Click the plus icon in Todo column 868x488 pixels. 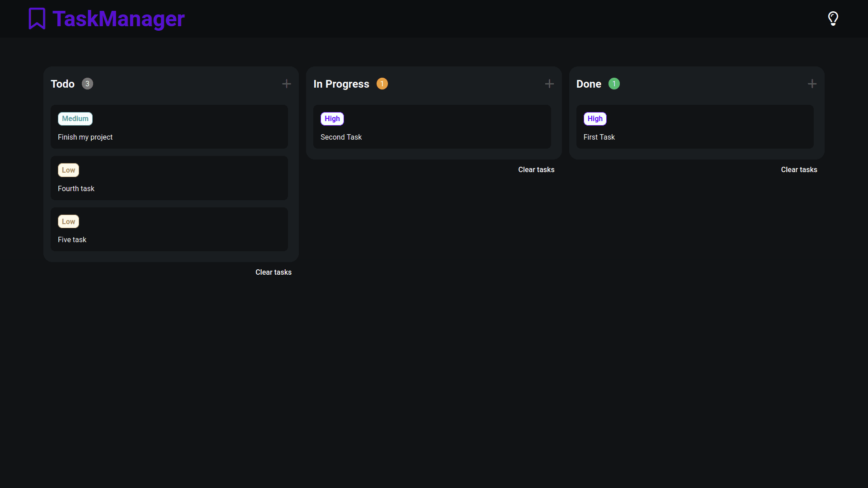pos(286,84)
